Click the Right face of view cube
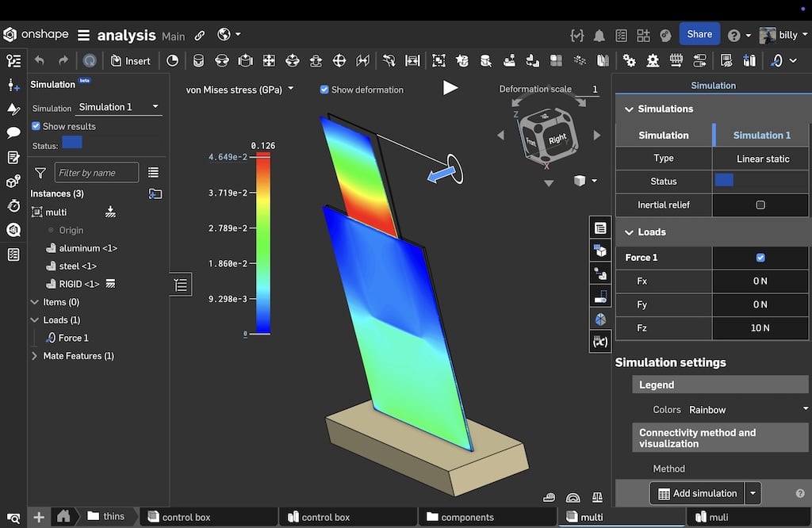Viewport: 812px width, 528px height. tap(557, 139)
